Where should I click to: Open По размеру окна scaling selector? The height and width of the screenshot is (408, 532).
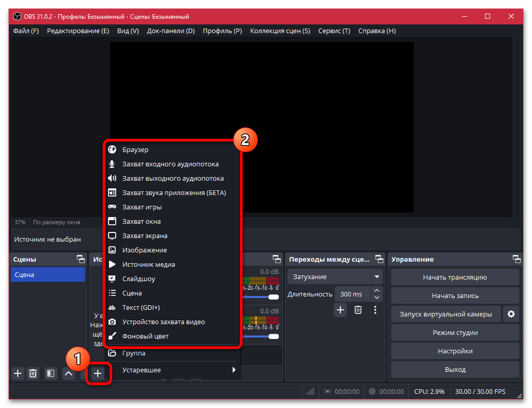[x=57, y=222]
